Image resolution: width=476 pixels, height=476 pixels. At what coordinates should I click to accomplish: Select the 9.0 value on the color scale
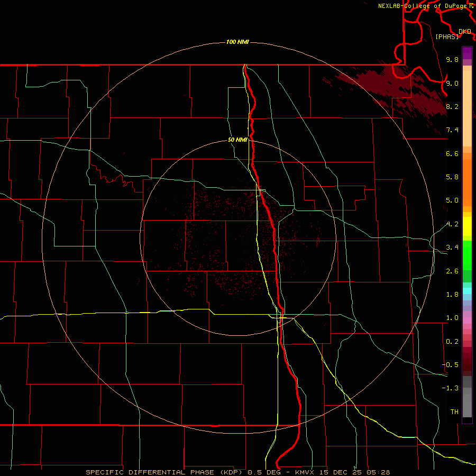coord(452,83)
